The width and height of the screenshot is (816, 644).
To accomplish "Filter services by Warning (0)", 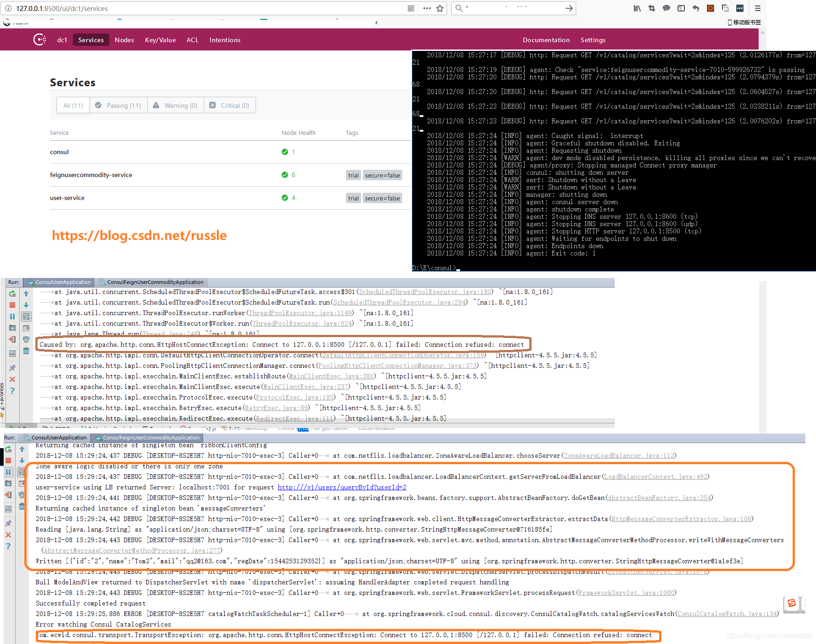I will point(175,105).
